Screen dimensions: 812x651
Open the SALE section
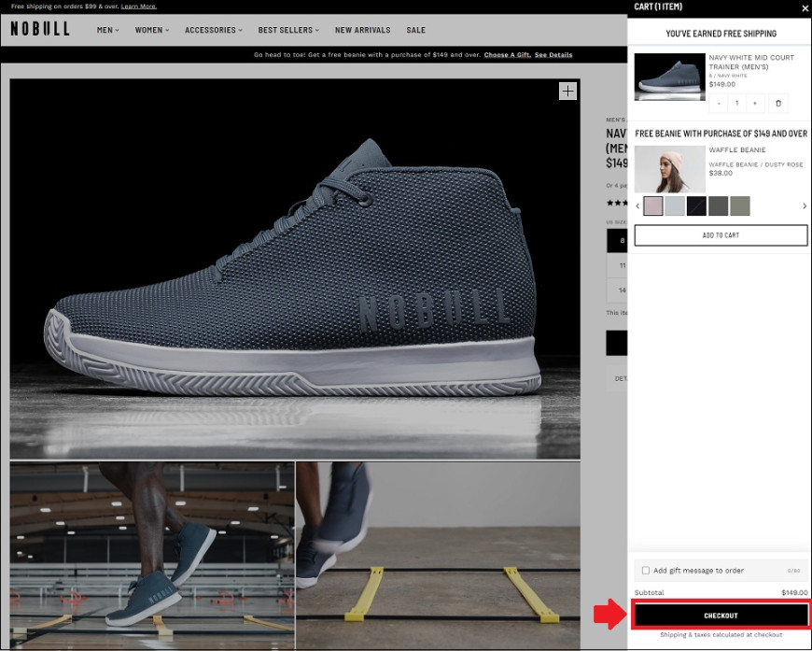pyautogui.click(x=416, y=30)
